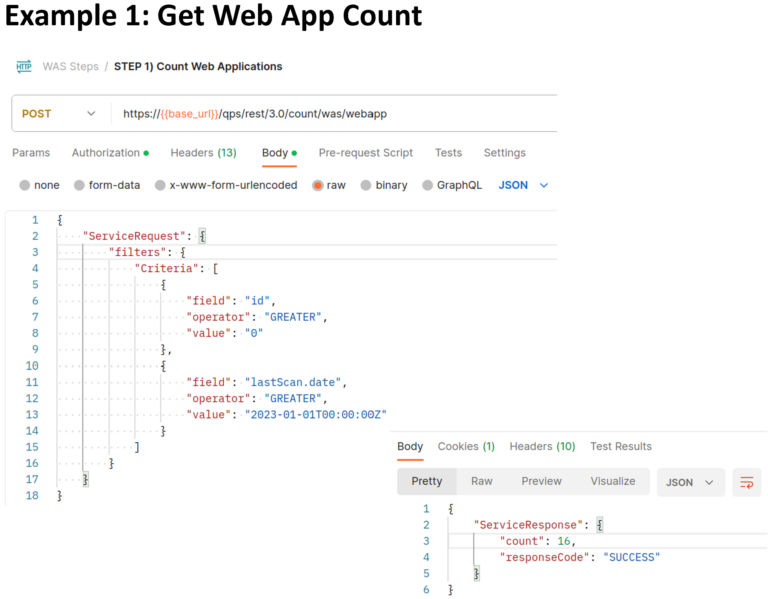Select the none body radio option
The width and height of the screenshot is (768, 599).
pos(25,185)
